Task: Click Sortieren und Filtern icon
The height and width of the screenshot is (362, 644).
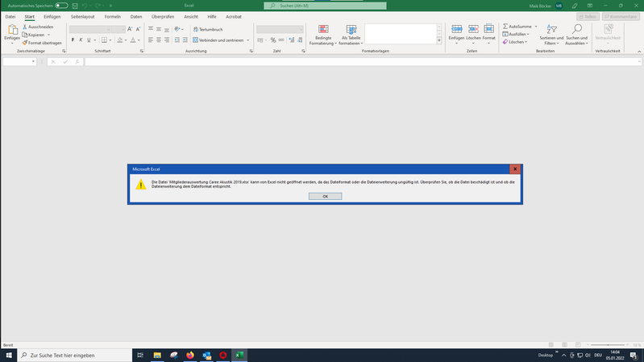Action: click(551, 29)
